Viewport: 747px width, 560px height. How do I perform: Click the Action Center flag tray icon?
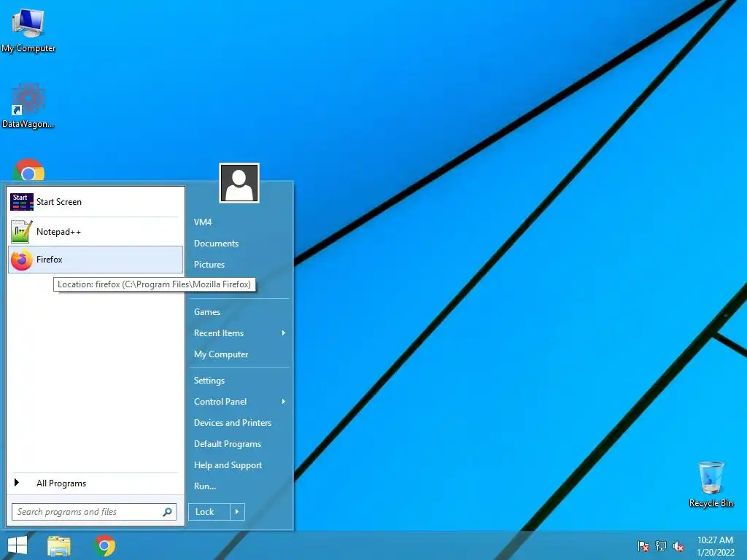click(x=643, y=546)
